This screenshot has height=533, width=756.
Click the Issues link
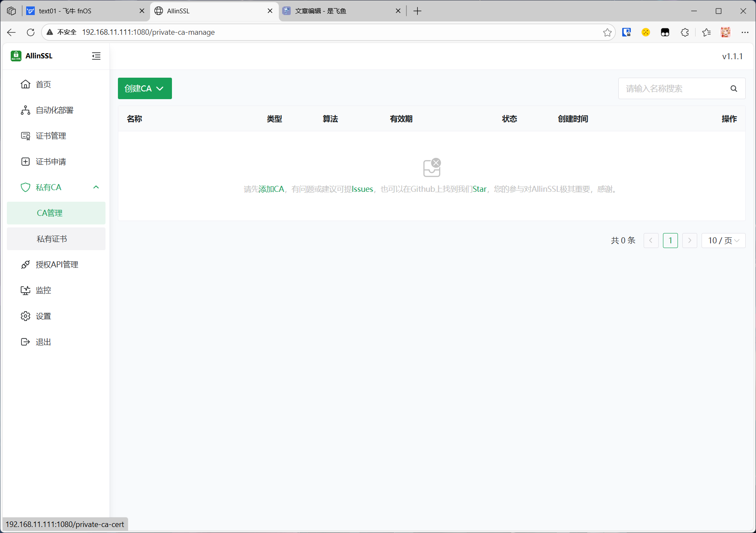pyautogui.click(x=362, y=189)
